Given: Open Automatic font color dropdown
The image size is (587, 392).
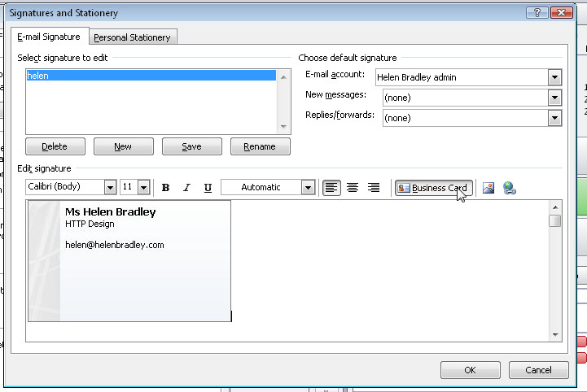Looking at the screenshot, I should pos(308,187).
